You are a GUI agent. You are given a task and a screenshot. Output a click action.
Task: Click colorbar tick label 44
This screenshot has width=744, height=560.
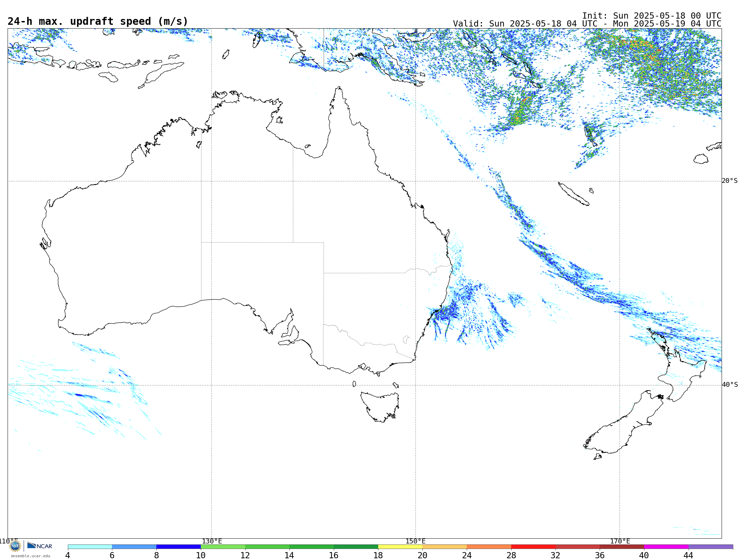688,555
